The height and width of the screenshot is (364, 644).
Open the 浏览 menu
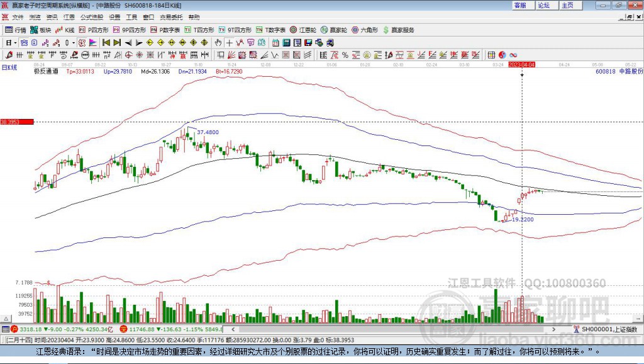[x=35, y=17]
